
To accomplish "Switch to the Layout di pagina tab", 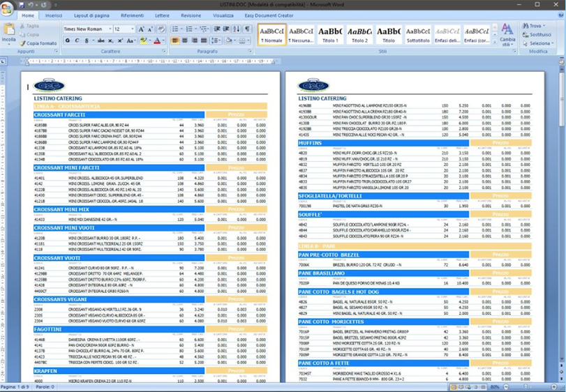I will 91,15.
